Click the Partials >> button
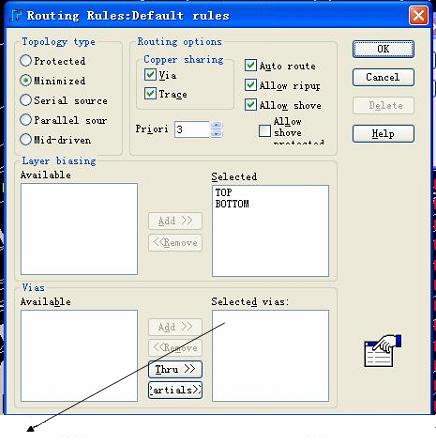The width and height of the screenshot is (436, 442). point(175,390)
